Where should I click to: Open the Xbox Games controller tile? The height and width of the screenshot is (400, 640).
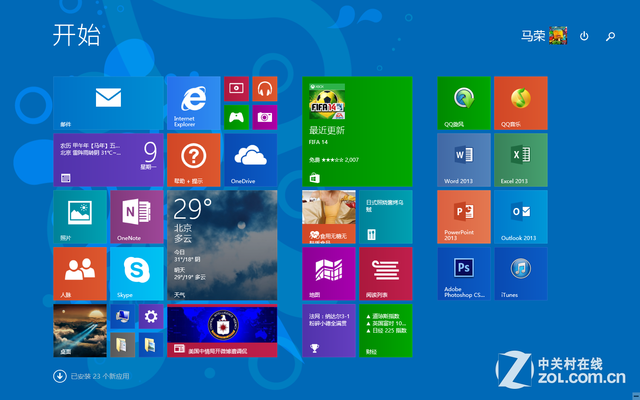pos(236,117)
